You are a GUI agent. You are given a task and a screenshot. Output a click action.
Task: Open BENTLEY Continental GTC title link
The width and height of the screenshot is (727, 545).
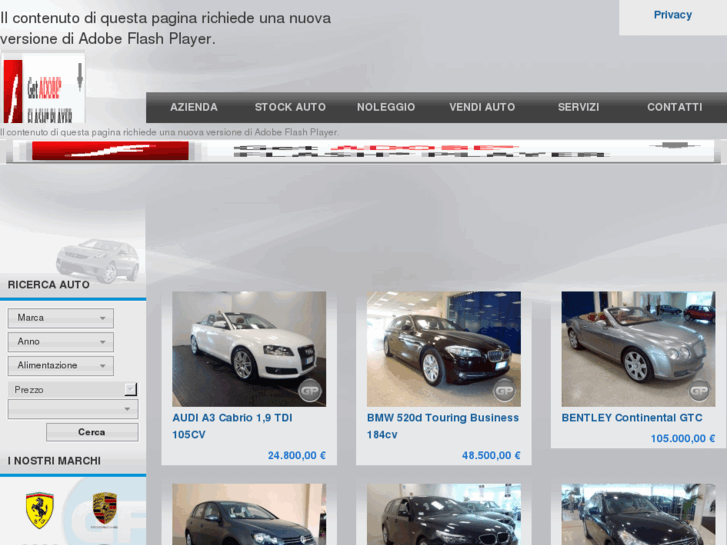[632, 418]
